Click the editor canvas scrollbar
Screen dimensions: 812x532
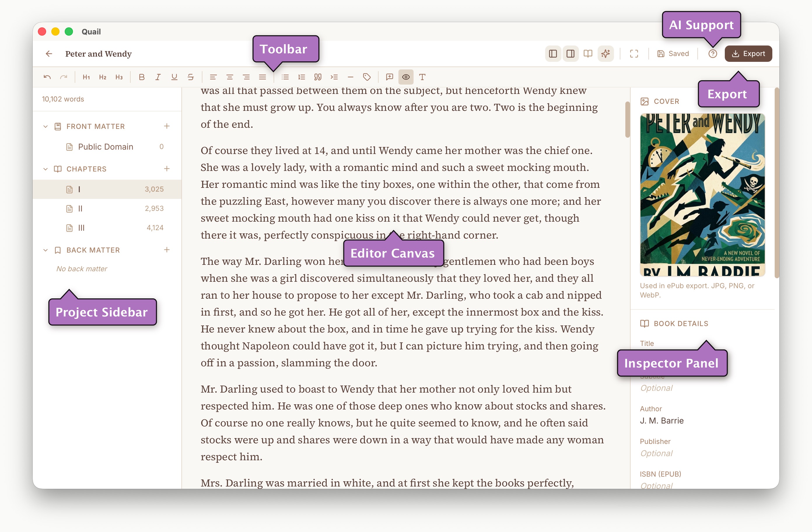(627, 119)
